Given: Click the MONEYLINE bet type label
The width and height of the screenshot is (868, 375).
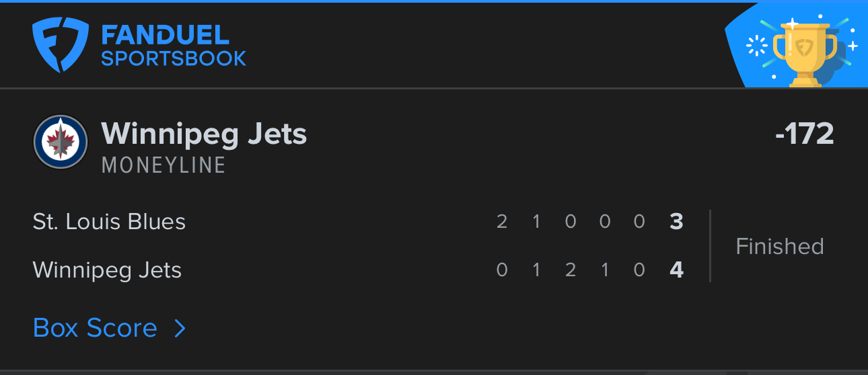Looking at the screenshot, I should (x=164, y=165).
